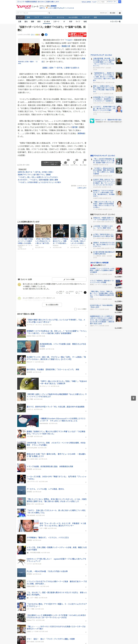Click the 記事に関する報告 report icon link

coord(24,165)
